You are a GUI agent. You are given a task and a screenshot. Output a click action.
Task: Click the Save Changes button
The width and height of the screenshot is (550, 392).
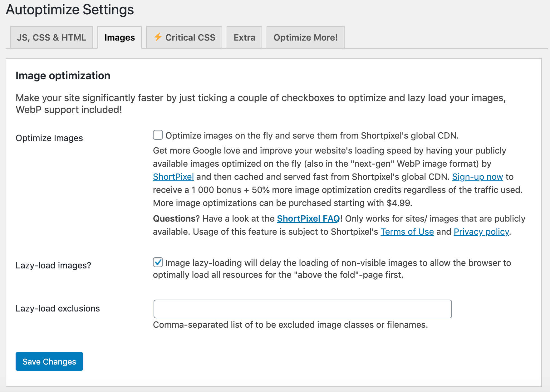[x=49, y=361]
